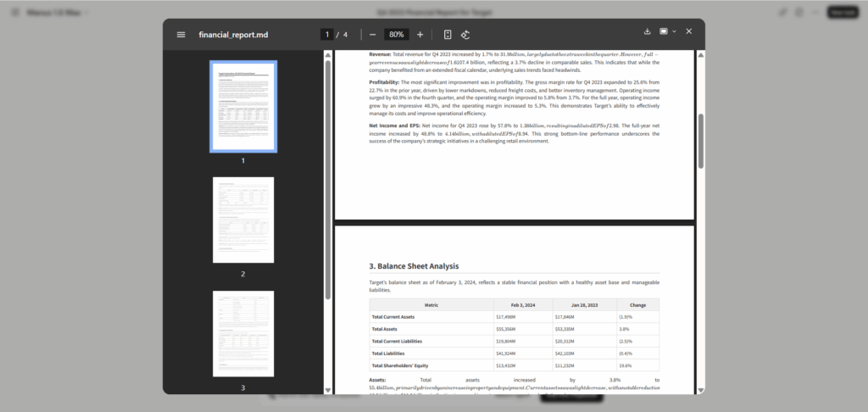Zoom in with the plus button
The width and height of the screenshot is (868, 412).
[420, 34]
